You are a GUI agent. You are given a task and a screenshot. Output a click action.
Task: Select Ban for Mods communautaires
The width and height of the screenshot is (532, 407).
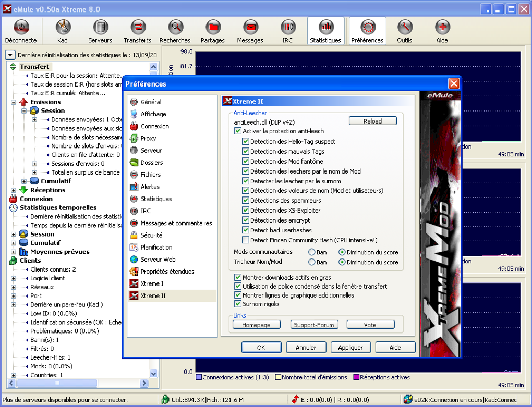[x=311, y=252]
